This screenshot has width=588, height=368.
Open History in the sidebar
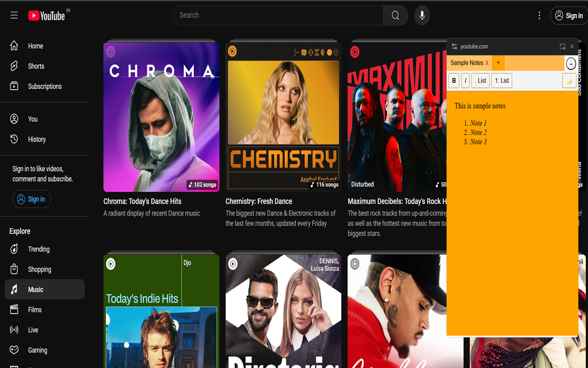[45, 139]
